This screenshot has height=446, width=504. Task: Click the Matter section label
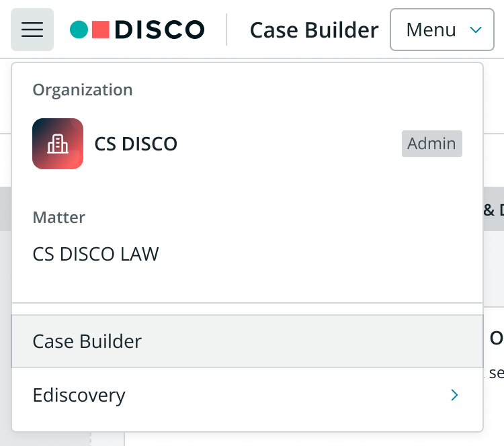(59, 217)
